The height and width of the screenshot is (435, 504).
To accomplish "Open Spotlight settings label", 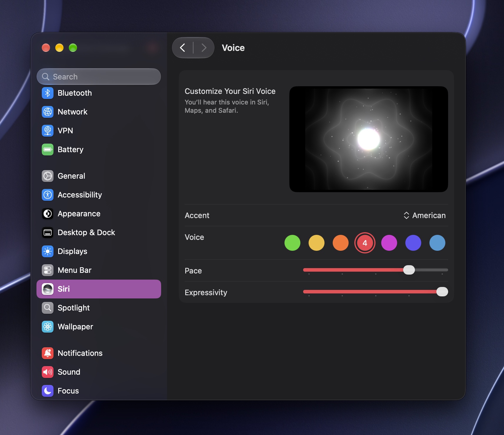I will pos(74,308).
